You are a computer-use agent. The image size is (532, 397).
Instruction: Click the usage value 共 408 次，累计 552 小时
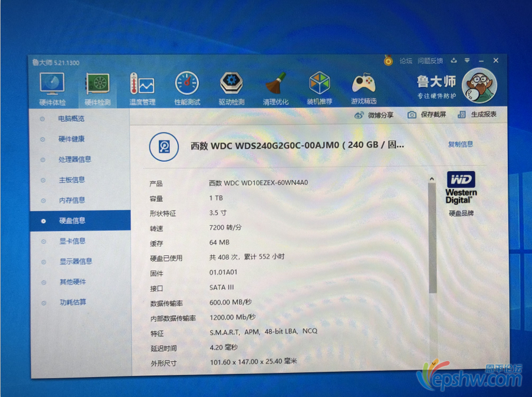click(x=247, y=257)
